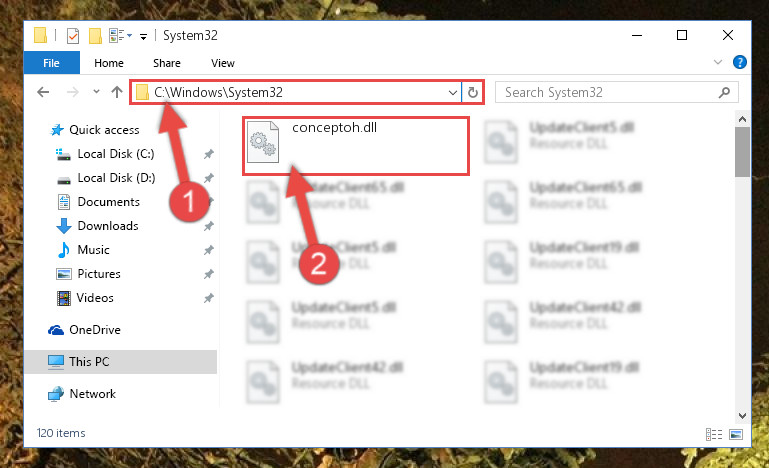
Task: Open the Customize Quick Access Toolbar arrow
Action: [x=143, y=36]
